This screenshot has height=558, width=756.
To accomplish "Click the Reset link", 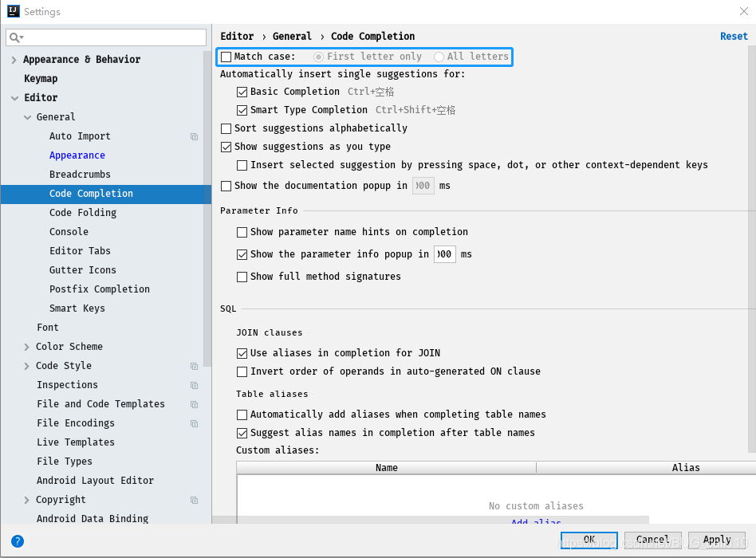I will (733, 36).
